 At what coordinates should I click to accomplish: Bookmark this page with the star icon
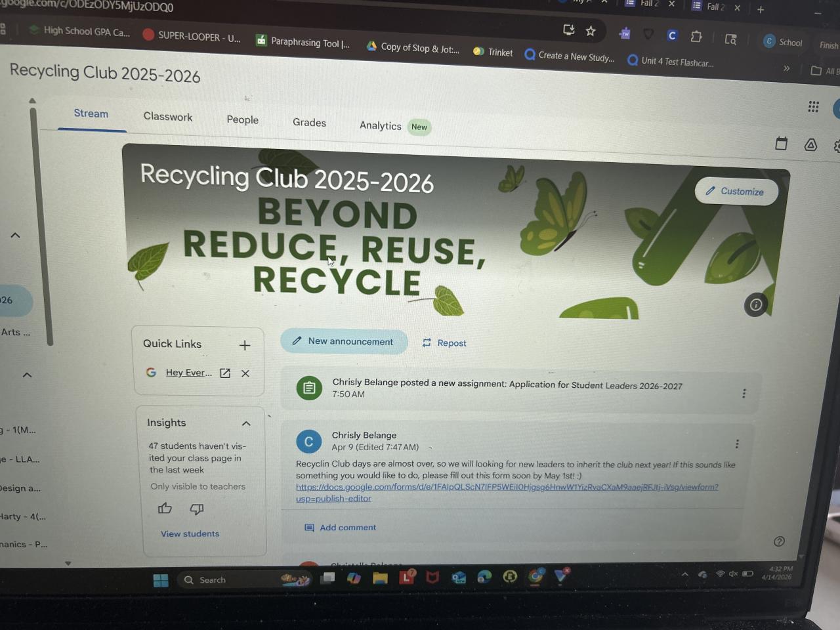(591, 31)
